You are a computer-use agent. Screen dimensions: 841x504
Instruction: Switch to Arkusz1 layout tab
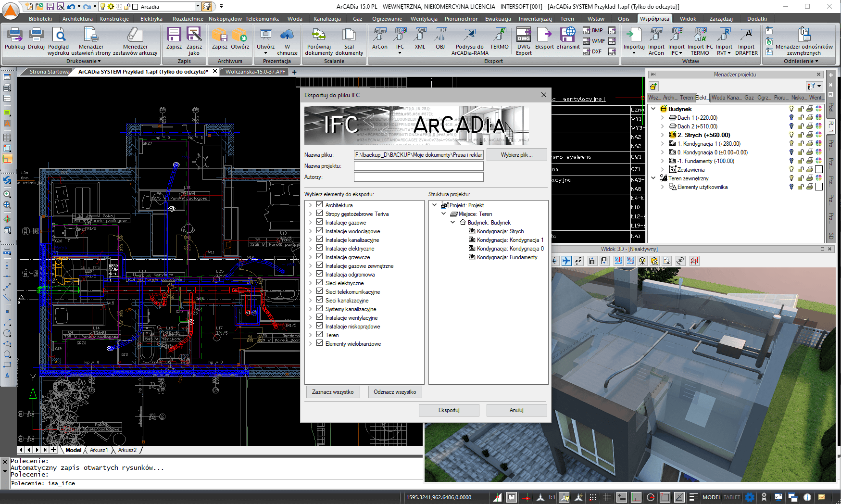click(99, 450)
